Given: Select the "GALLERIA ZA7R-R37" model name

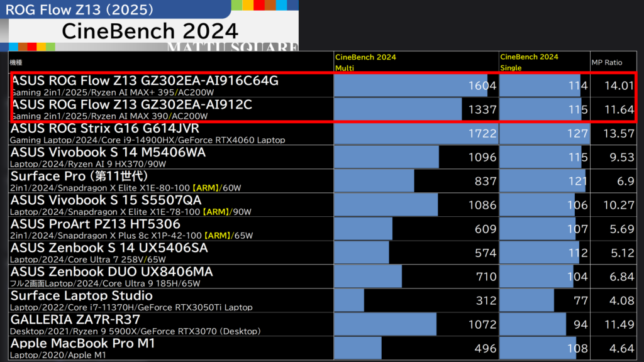Looking at the screenshot, I should (x=75, y=319).
